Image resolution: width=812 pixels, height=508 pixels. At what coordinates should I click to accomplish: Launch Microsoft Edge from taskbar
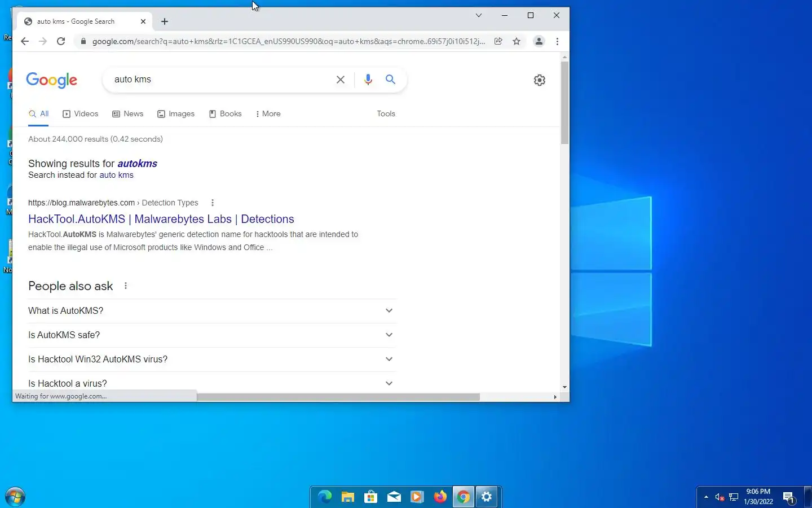(x=325, y=497)
